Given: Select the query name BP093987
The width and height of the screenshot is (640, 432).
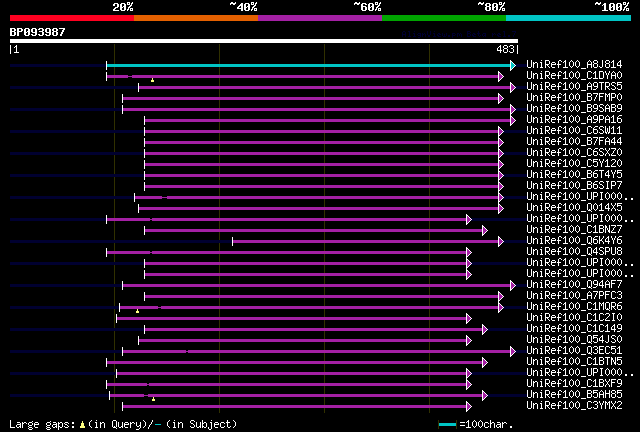Looking at the screenshot, I should click(38, 32).
